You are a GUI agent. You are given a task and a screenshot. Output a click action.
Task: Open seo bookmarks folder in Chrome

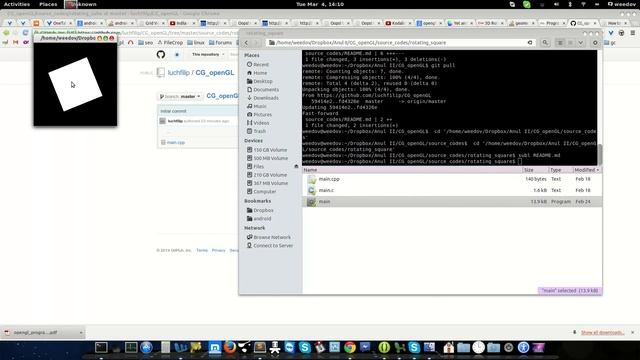click(x=145, y=42)
